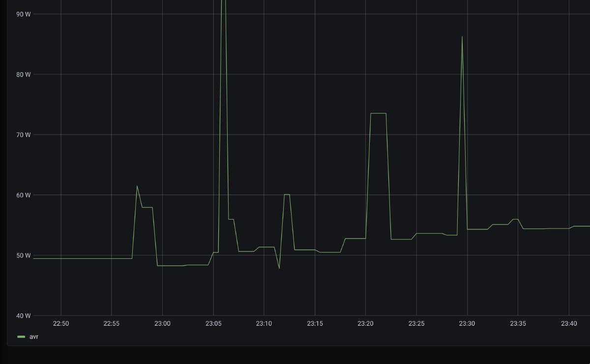Click the 23:00 time axis label
Viewport: 590px width, 364px height.
coord(162,323)
